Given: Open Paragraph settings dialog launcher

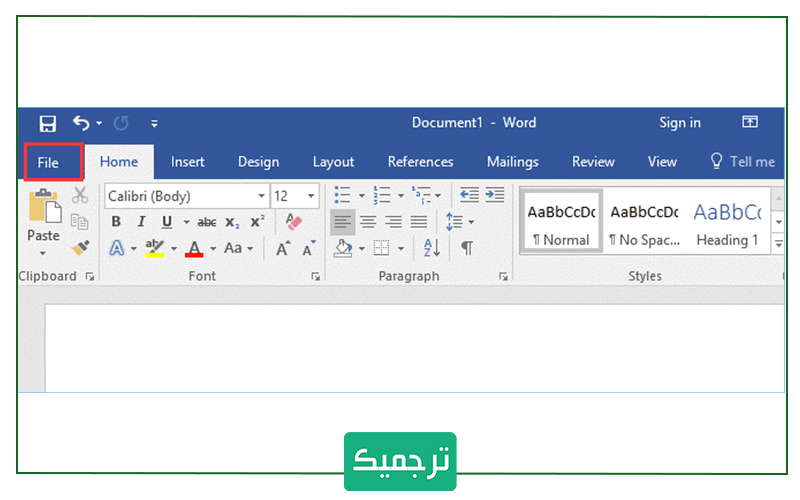Looking at the screenshot, I should [504, 277].
